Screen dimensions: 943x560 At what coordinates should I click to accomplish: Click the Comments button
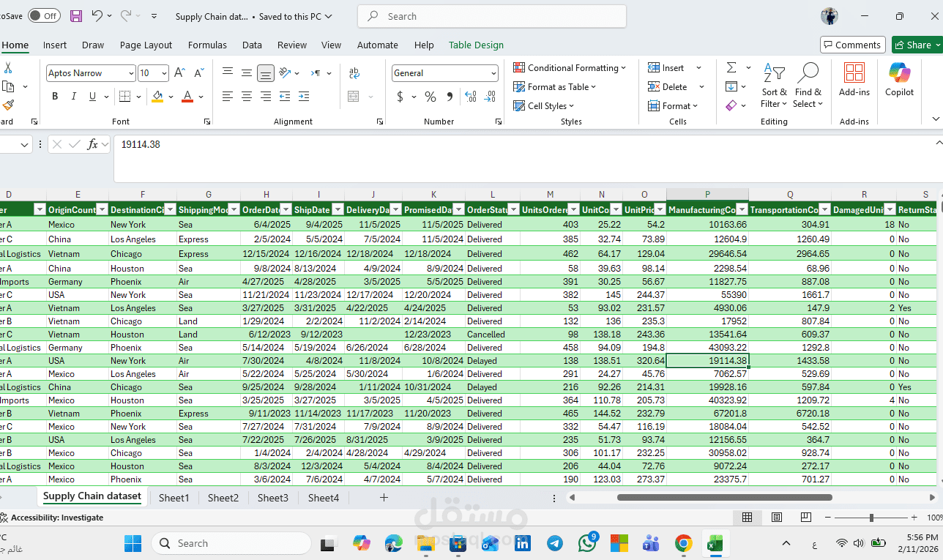852,45
